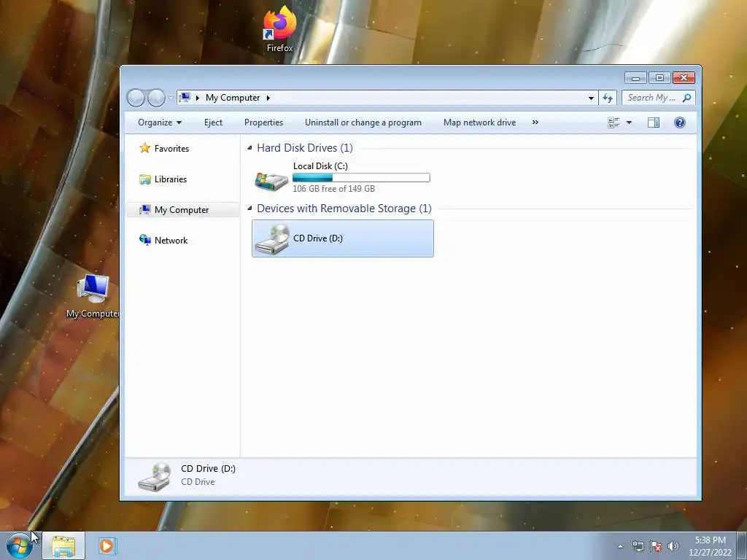Click the computer icon in address bar
747x560 pixels.
[185, 98]
